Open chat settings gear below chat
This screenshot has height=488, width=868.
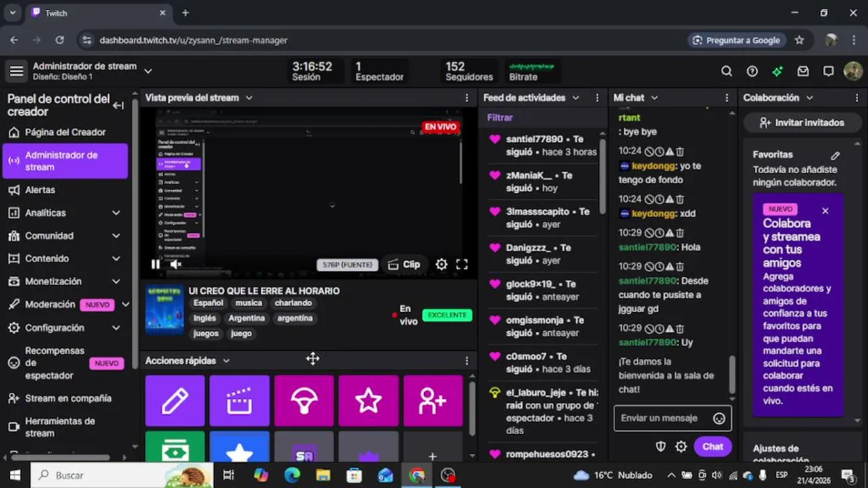(681, 447)
